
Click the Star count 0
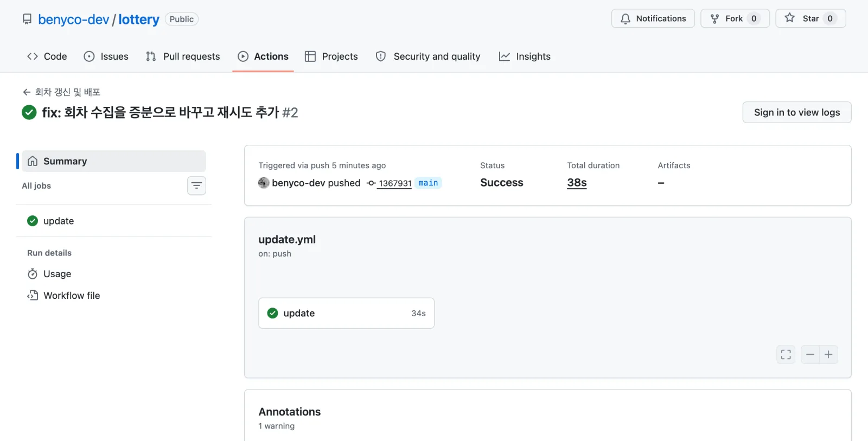[830, 18]
